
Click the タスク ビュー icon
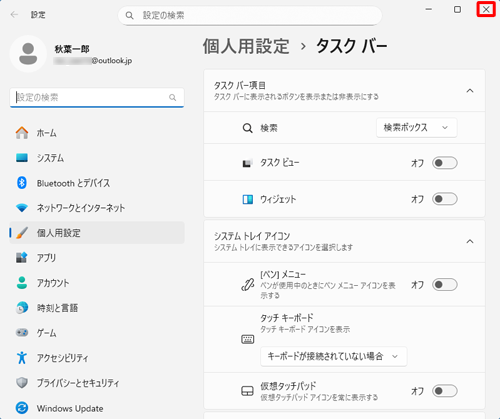[x=247, y=163]
